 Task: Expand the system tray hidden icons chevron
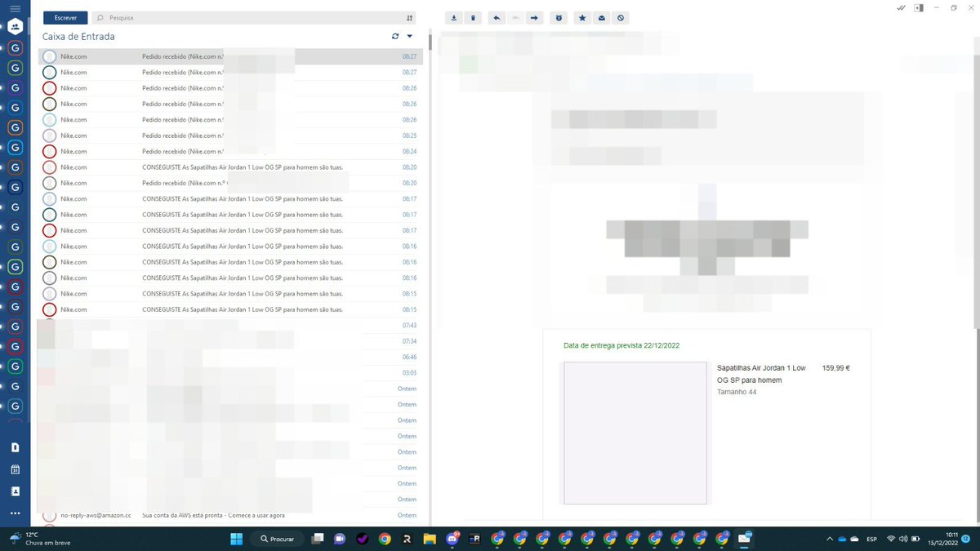(x=831, y=539)
